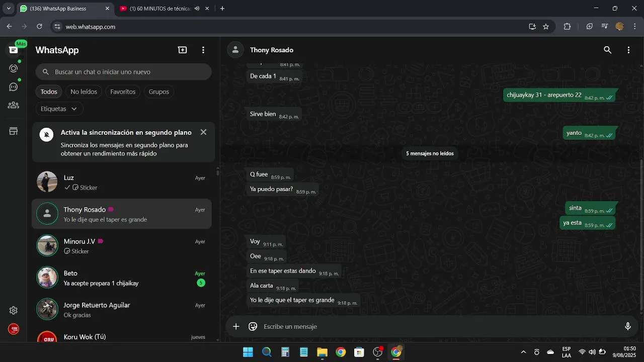Click message 'Ya puedo pasar?'
The height and width of the screenshot is (362, 644).
(x=283, y=190)
